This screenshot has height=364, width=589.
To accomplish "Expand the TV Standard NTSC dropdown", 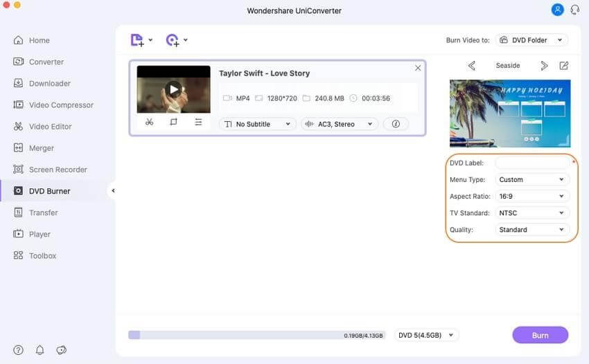I will click(x=532, y=212).
